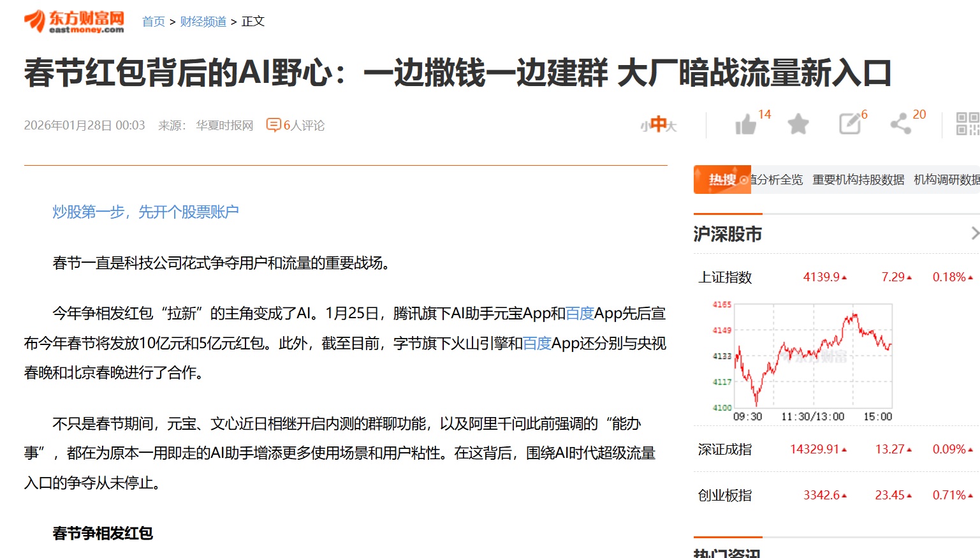Show the QR code icon
The height and width of the screenshot is (558, 980).
click(x=968, y=124)
